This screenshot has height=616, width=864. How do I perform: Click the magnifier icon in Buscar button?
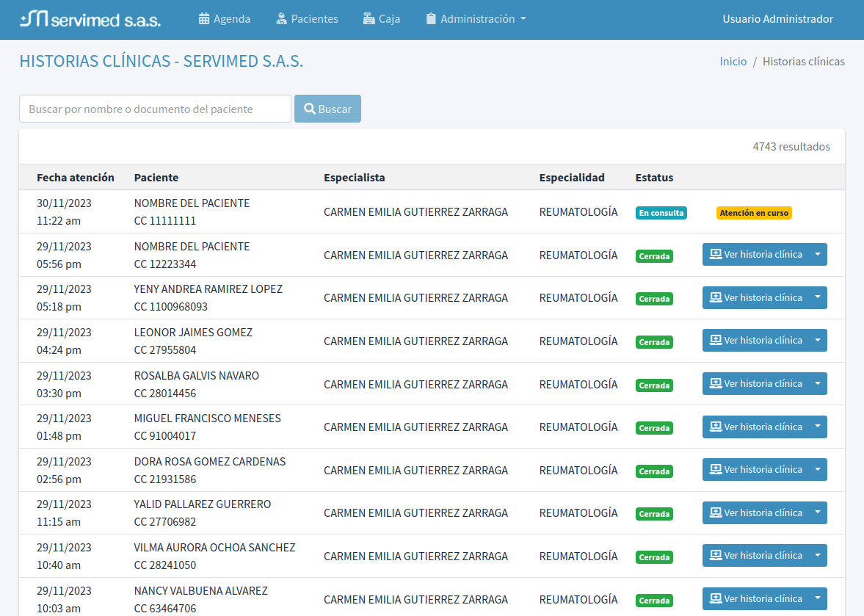click(310, 109)
